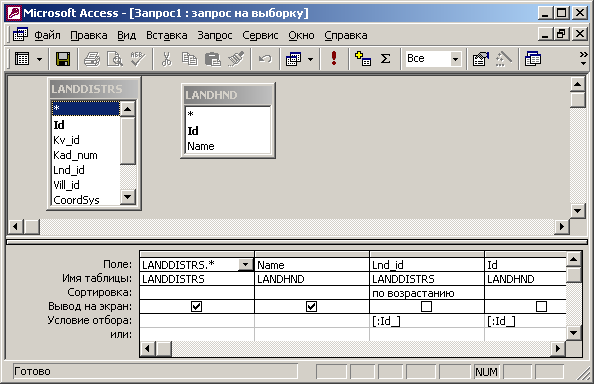Viewport: 594px width, 384px height.
Task: Open the Запрос menu
Action: (x=215, y=35)
